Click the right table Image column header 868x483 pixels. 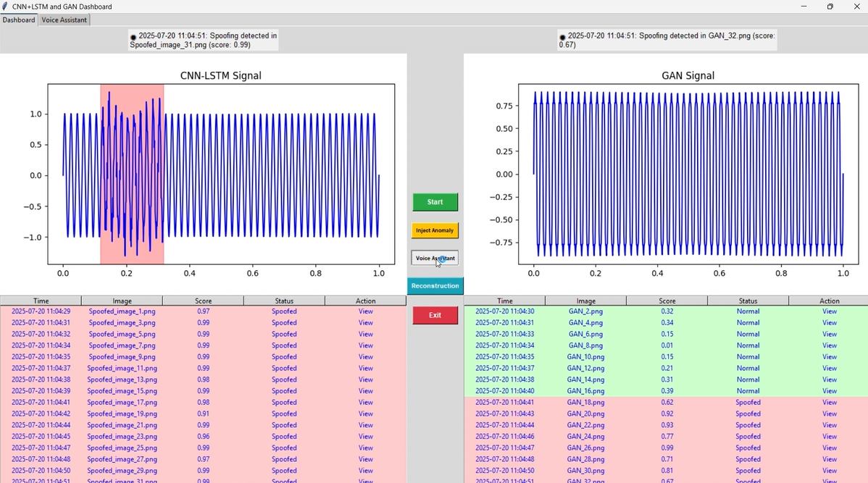pyautogui.click(x=585, y=301)
